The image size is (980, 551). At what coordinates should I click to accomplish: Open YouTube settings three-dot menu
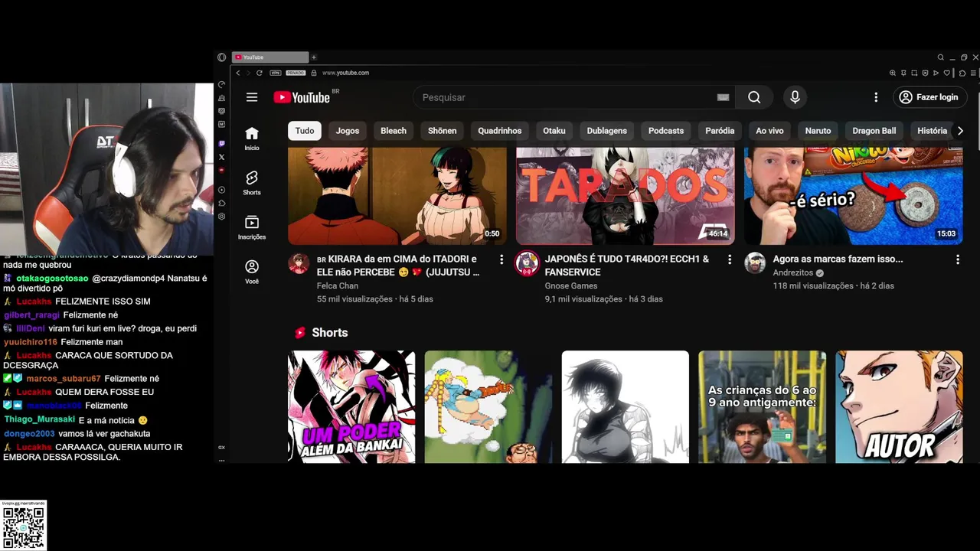(876, 97)
